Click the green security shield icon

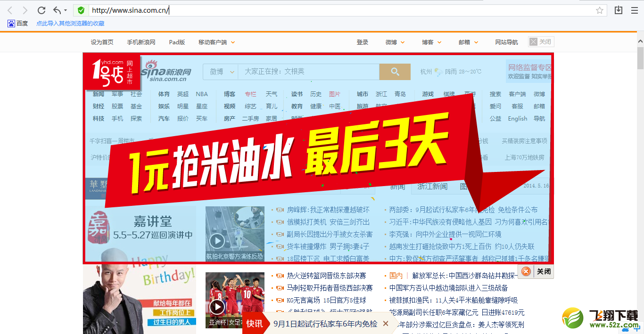[81, 10]
